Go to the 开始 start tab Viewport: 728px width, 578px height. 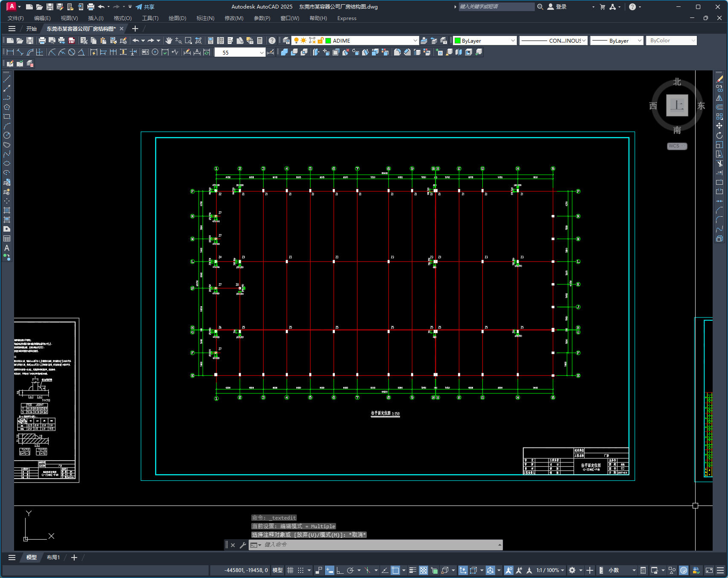tap(32, 29)
